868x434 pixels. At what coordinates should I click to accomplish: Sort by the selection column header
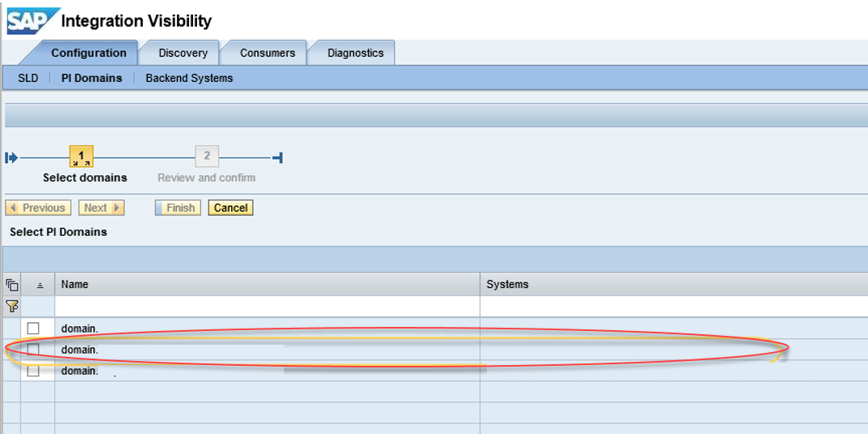coord(37,285)
